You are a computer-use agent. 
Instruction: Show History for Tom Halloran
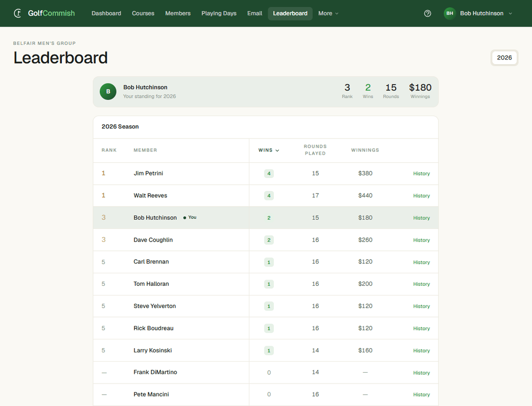pos(421,284)
